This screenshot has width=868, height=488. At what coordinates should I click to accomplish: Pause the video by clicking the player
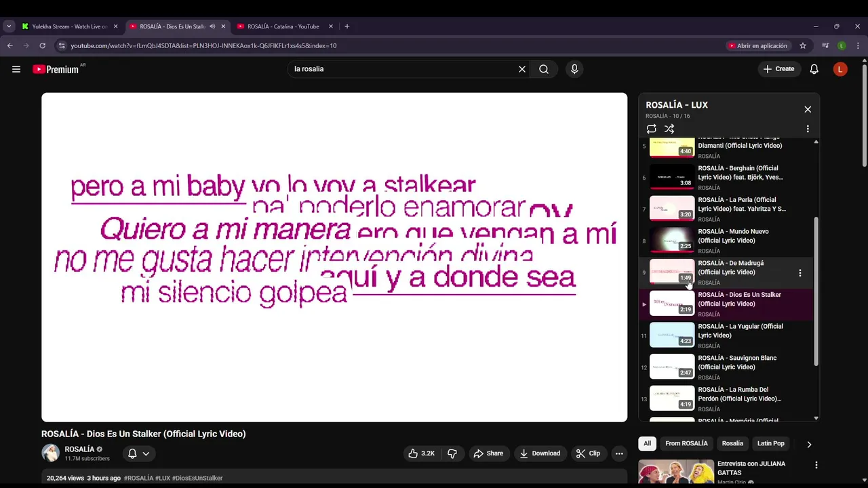(334, 258)
